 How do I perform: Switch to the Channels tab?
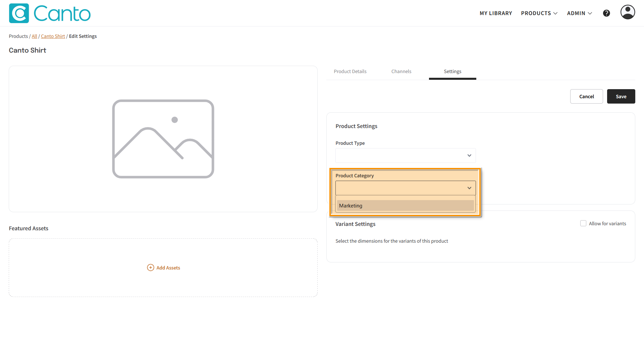[401, 71]
